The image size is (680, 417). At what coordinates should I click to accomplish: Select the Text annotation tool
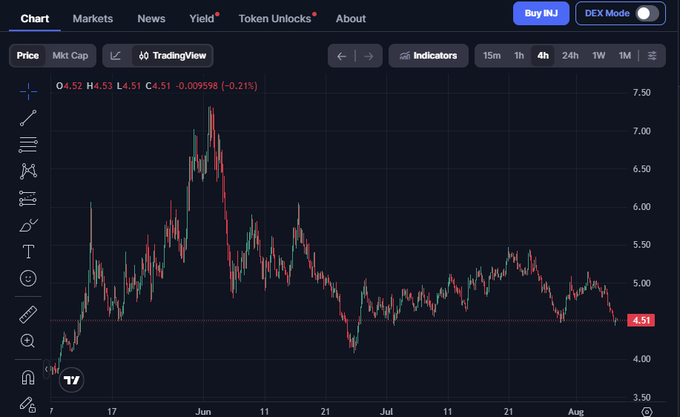point(28,251)
